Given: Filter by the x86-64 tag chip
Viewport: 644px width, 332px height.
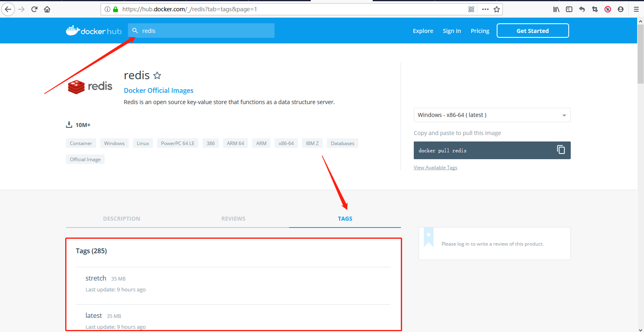Looking at the screenshot, I should click(x=286, y=143).
